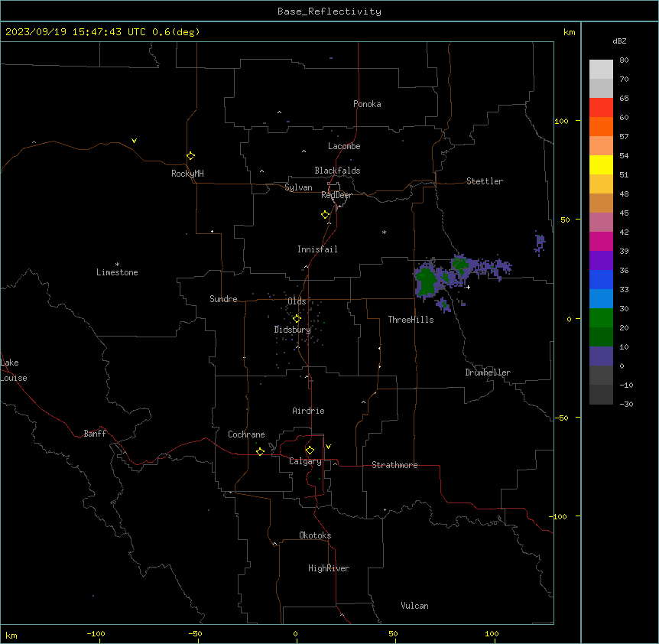Select the yellow diamond marker south of RedDeer
This screenshot has width=659, height=644.
(x=326, y=215)
